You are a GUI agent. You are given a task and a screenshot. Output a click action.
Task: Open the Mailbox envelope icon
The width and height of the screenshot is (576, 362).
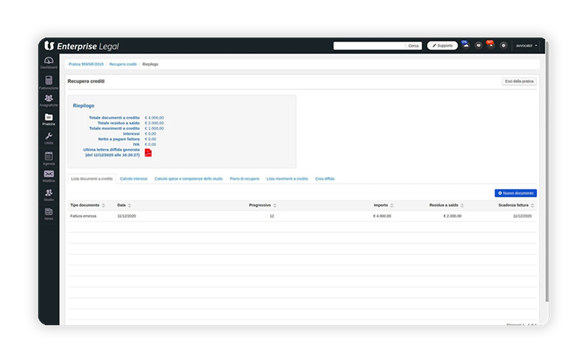pyautogui.click(x=48, y=176)
